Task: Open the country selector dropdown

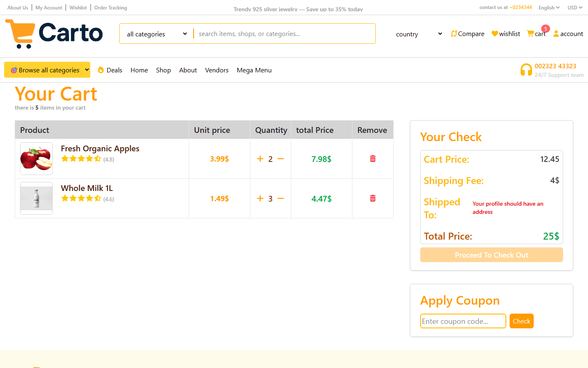Action: point(419,34)
